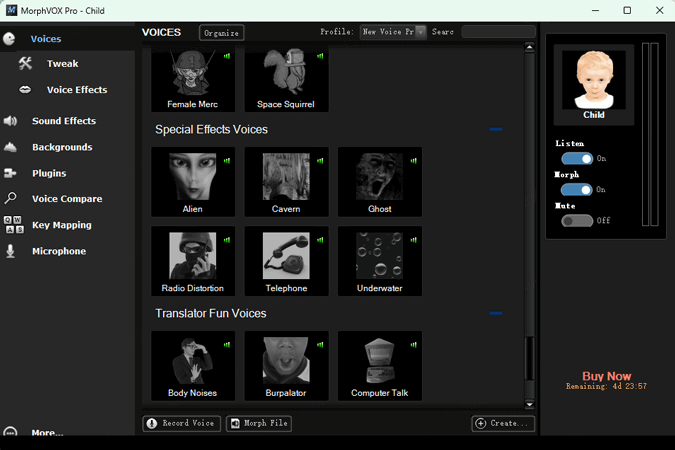Screen dimensions: 675x450
Task: Click the scroll up arrow of voice list
Action: [x=529, y=47]
